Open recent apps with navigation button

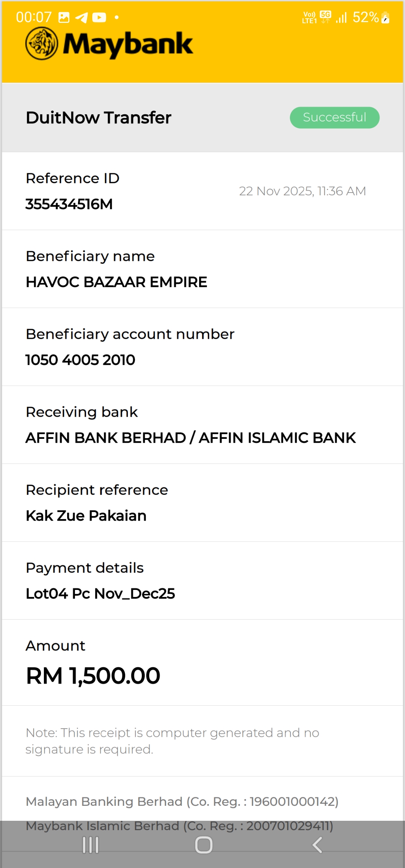click(91, 845)
